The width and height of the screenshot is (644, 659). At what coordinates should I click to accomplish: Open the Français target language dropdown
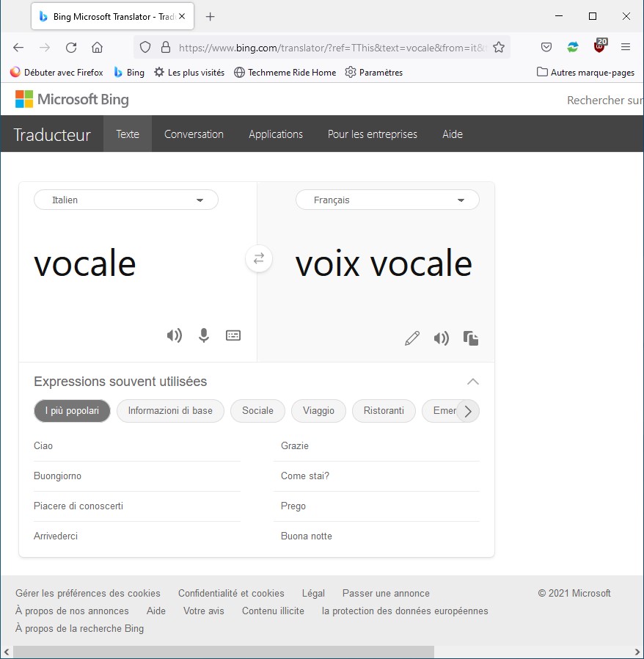tap(387, 200)
